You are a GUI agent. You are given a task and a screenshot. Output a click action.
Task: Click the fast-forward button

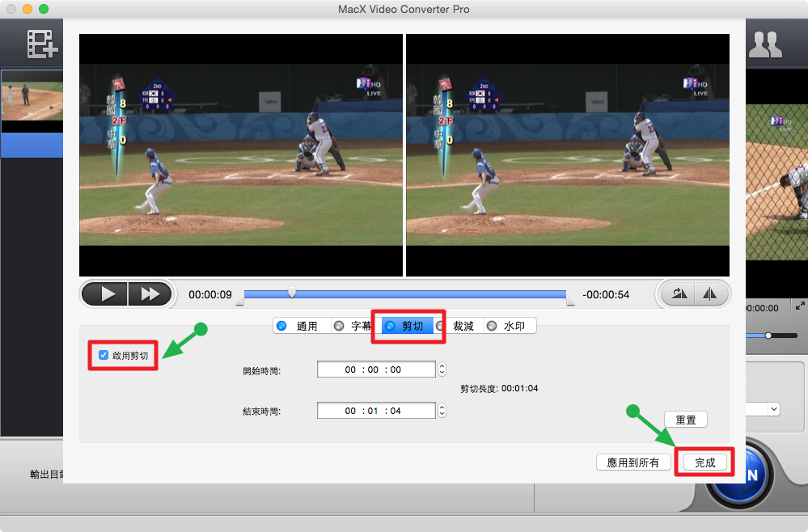[x=150, y=294]
